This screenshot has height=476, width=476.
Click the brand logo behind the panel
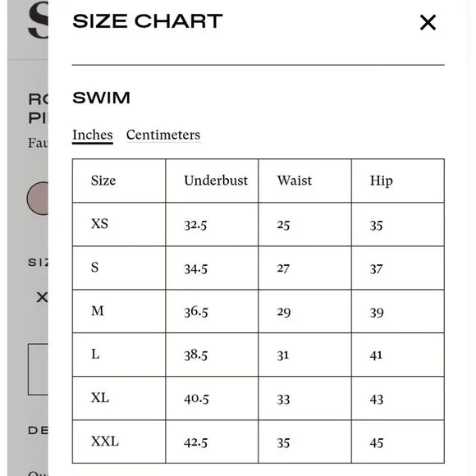38,20
